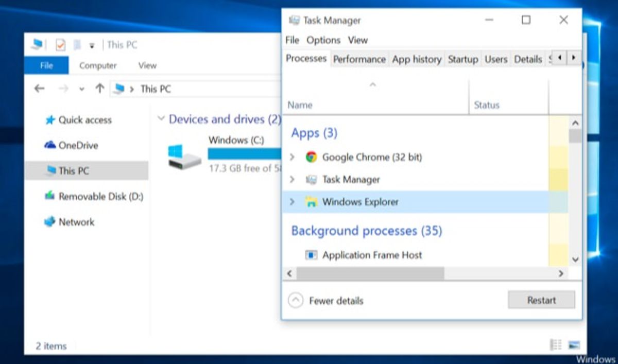Open the recent locations dropdown arrow
The height and width of the screenshot is (364, 618).
(x=81, y=89)
